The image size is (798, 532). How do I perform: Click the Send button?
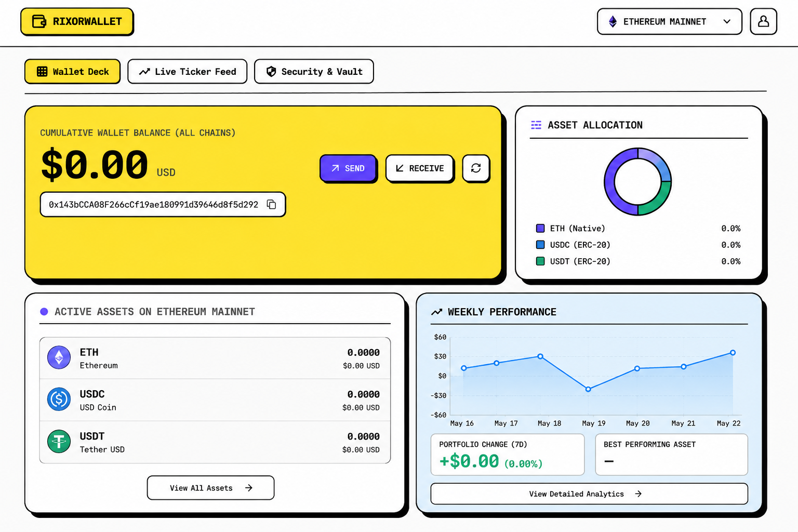pos(348,168)
